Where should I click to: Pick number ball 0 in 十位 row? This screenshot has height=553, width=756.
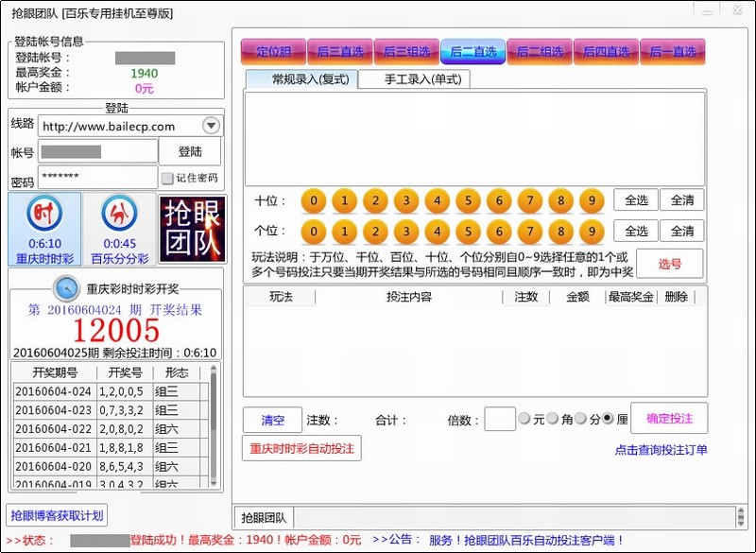click(315, 200)
